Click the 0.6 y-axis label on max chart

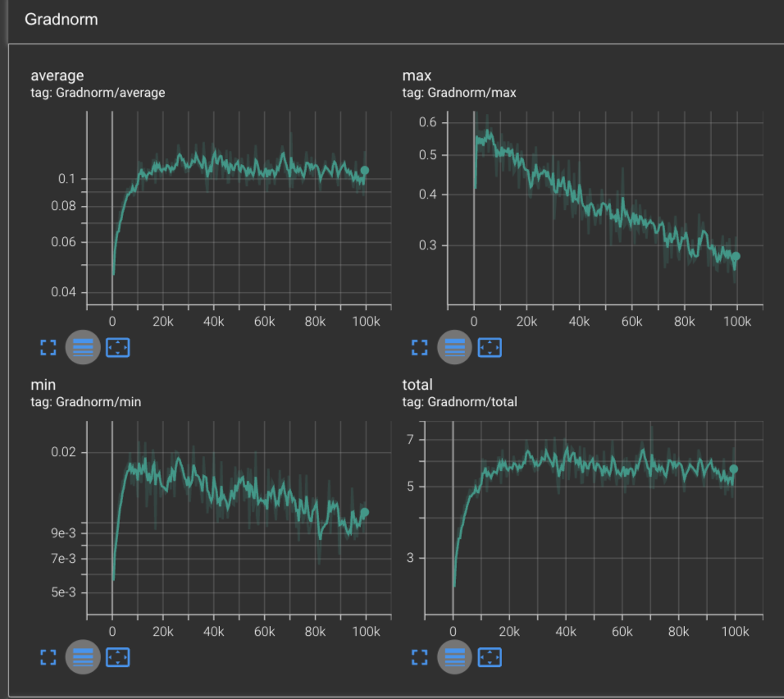427,122
